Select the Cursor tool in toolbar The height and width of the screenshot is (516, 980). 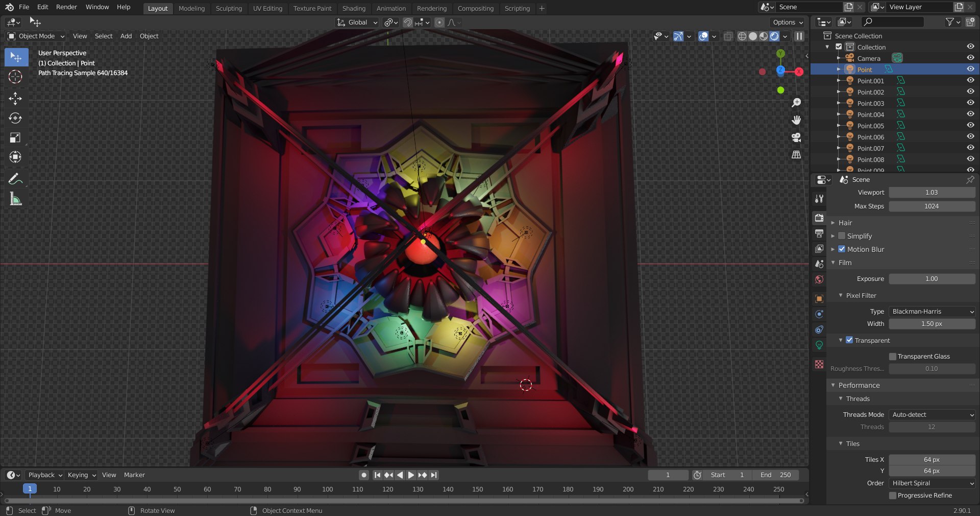coord(15,77)
